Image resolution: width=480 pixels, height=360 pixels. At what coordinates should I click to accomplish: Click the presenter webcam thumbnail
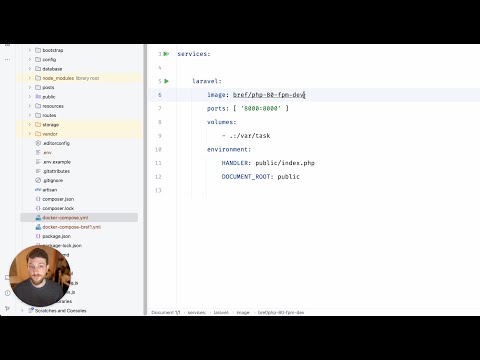pos(40,276)
